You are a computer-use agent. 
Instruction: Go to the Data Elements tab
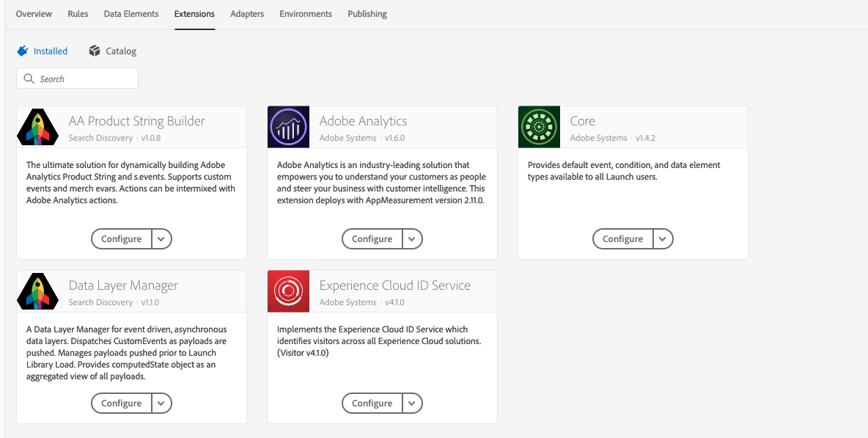(131, 14)
